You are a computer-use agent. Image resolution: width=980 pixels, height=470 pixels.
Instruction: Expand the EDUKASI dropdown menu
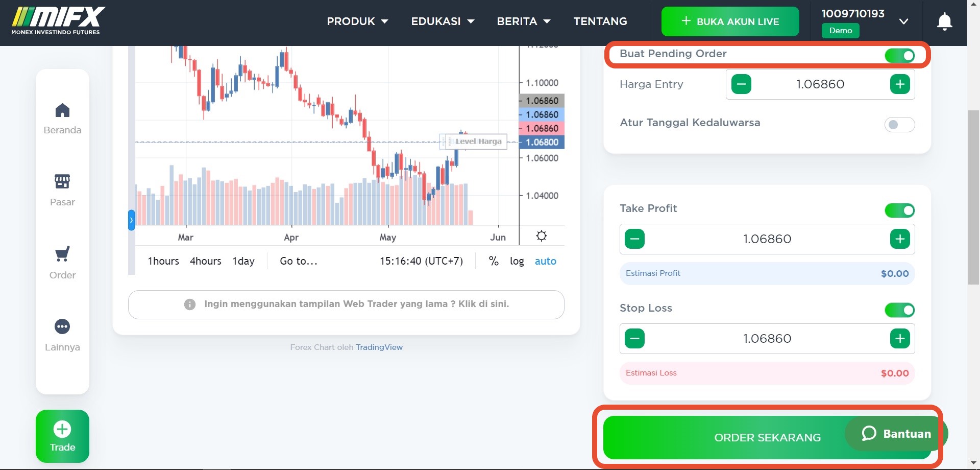pyautogui.click(x=443, y=21)
